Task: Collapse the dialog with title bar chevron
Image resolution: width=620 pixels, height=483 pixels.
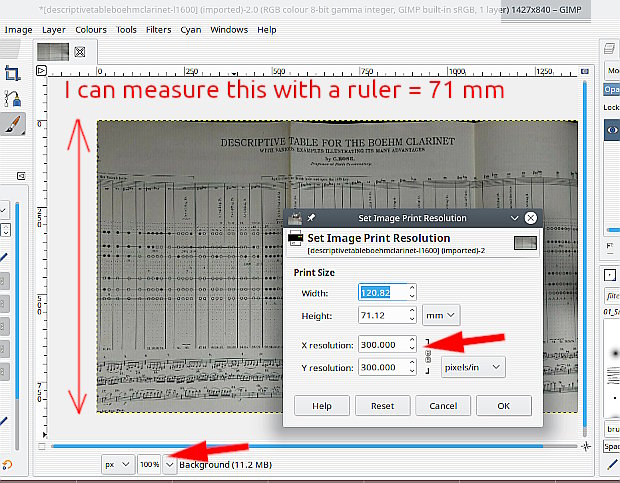Action: pyautogui.click(x=514, y=218)
